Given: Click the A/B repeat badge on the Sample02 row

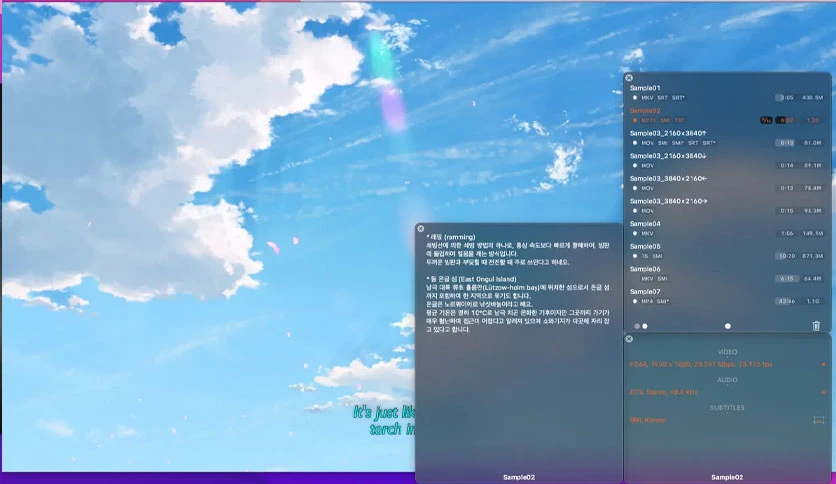Looking at the screenshot, I should pyautogui.click(x=766, y=120).
